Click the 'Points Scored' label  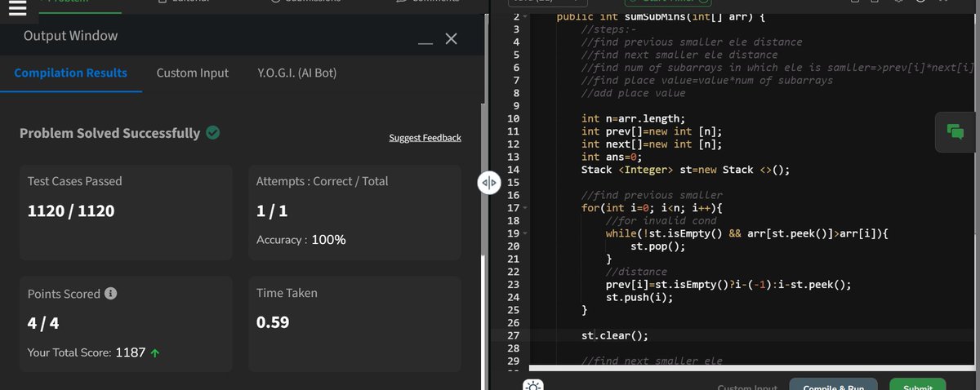(64, 294)
